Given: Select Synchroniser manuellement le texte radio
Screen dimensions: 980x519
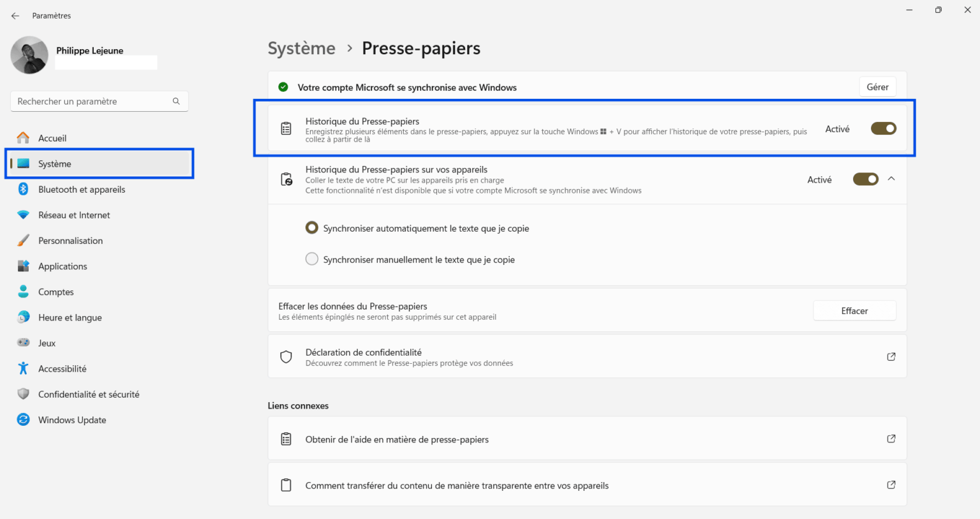Looking at the screenshot, I should pos(312,259).
